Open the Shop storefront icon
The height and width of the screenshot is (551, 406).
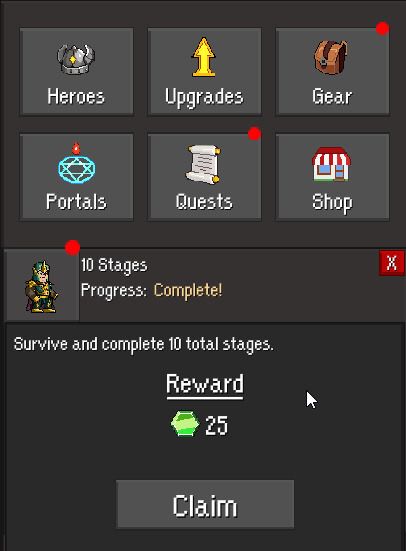[x=331, y=164]
